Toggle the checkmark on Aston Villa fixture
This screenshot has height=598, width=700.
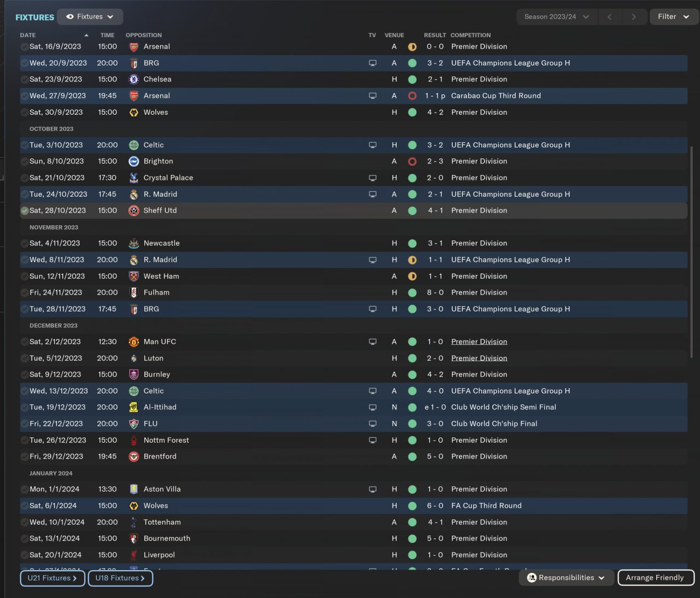(25, 490)
